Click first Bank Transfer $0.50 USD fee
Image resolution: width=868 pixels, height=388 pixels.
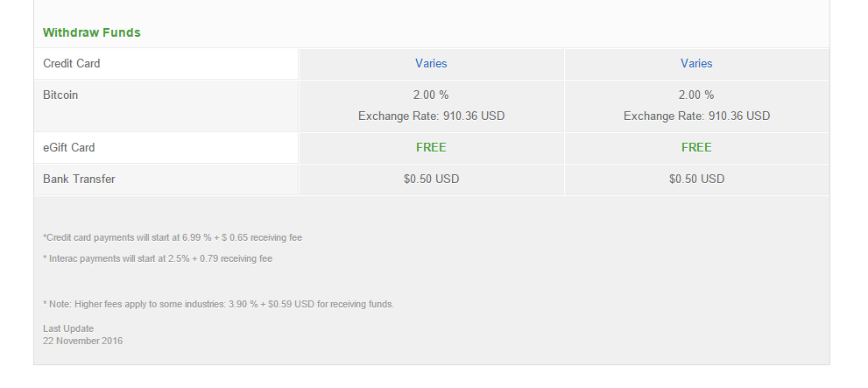(x=431, y=180)
